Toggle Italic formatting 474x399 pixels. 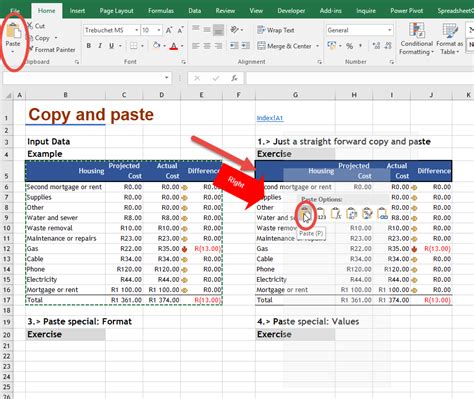100,46
